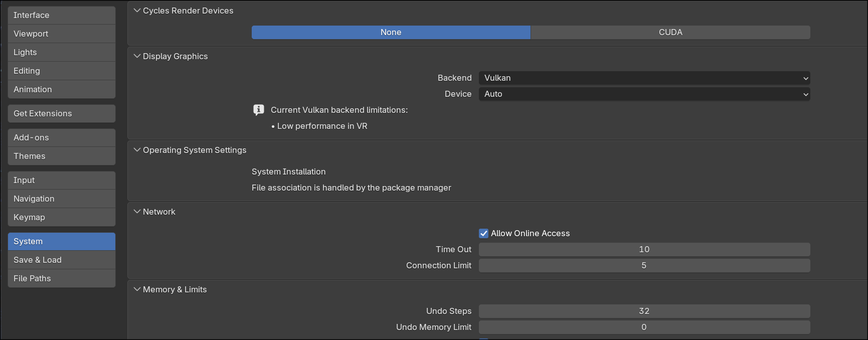Click the Time Out value field
Screen dimensions: 868x340
click(644, 249)
